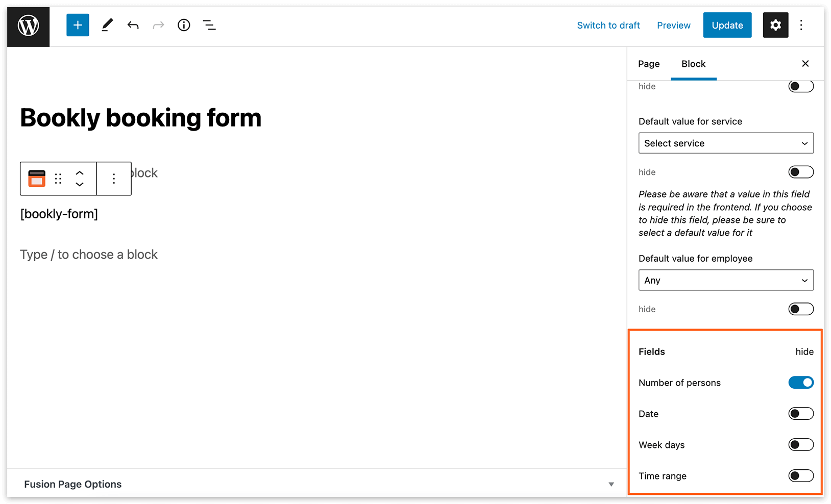Add a new block with plus button
831x504 pixels.
[78, 25]
